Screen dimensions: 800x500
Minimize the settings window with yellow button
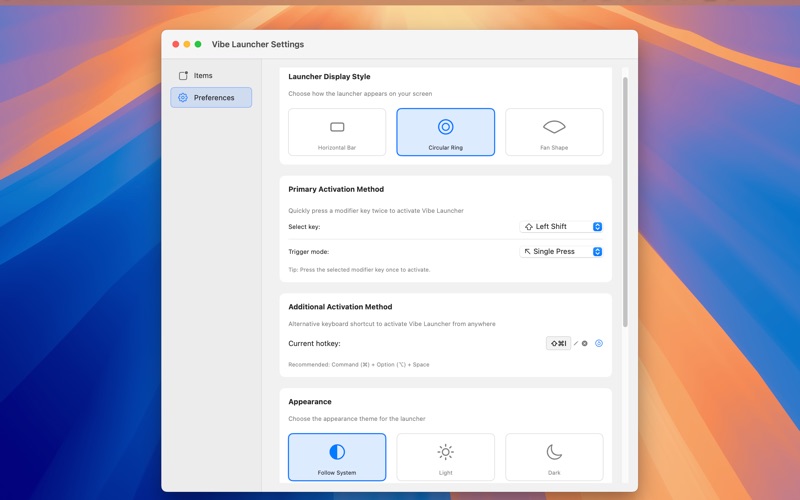tap(187, 44)
